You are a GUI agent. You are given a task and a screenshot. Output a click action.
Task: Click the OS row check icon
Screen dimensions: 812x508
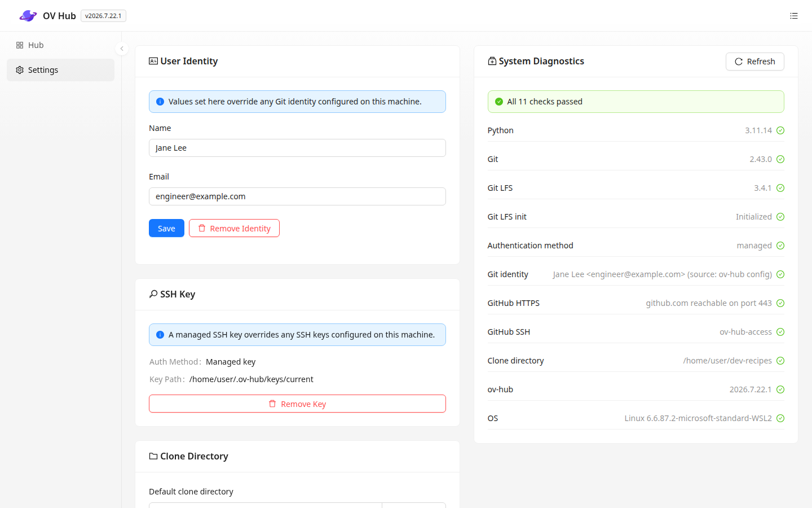[x=780, y=418]
